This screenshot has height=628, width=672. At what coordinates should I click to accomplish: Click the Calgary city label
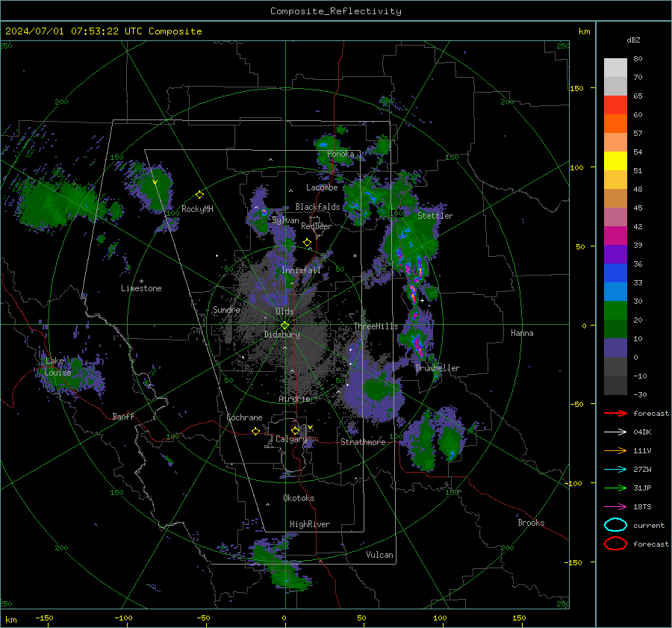click(x=291, y=439)
